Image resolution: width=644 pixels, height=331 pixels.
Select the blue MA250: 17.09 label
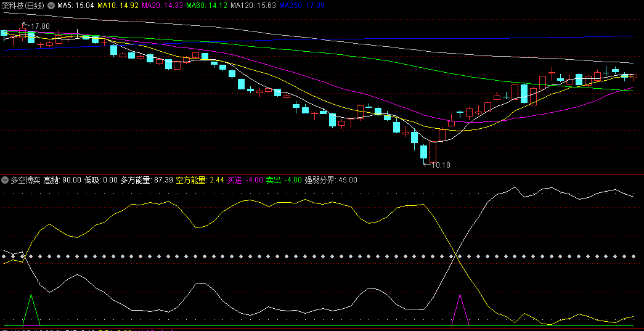302,6
